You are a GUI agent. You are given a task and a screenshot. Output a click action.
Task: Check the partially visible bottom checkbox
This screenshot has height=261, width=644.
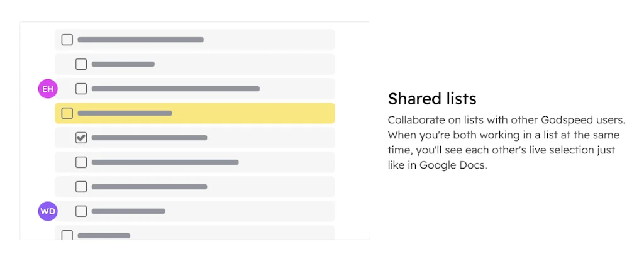[67, 235]
